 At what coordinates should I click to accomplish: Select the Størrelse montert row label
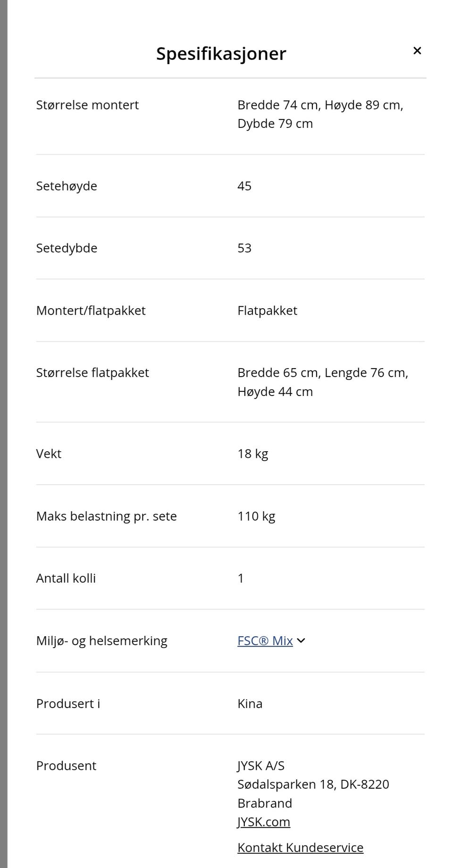pyautogui.click(x=87, y=105)
